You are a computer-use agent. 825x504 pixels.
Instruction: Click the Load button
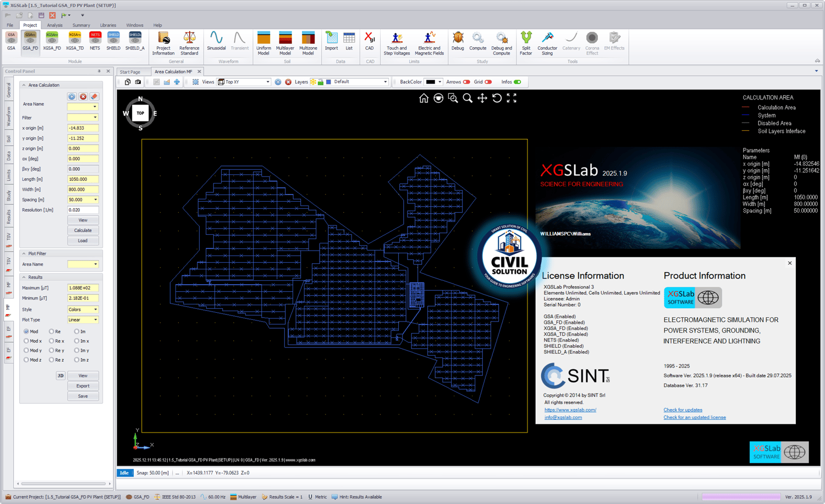coord(83,241)
